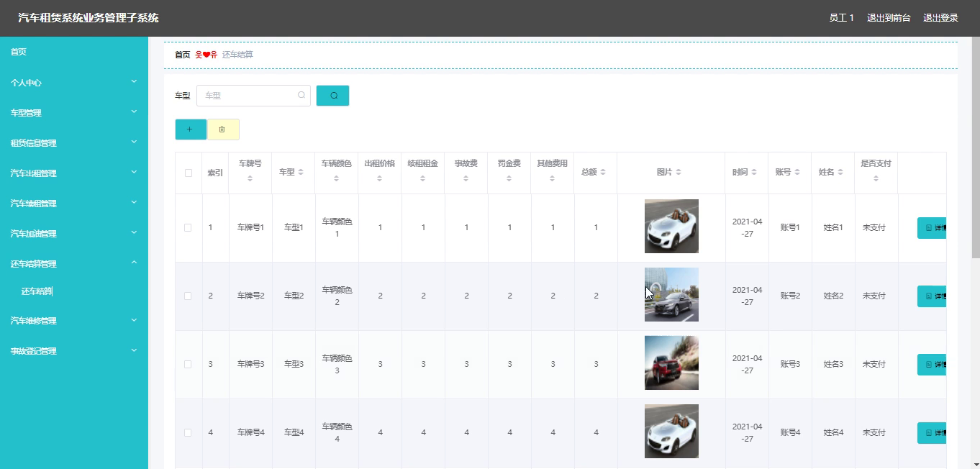Open red SUV image in row 3
Image resolution: width=980 pixels, height=469 pixels.
671,363
